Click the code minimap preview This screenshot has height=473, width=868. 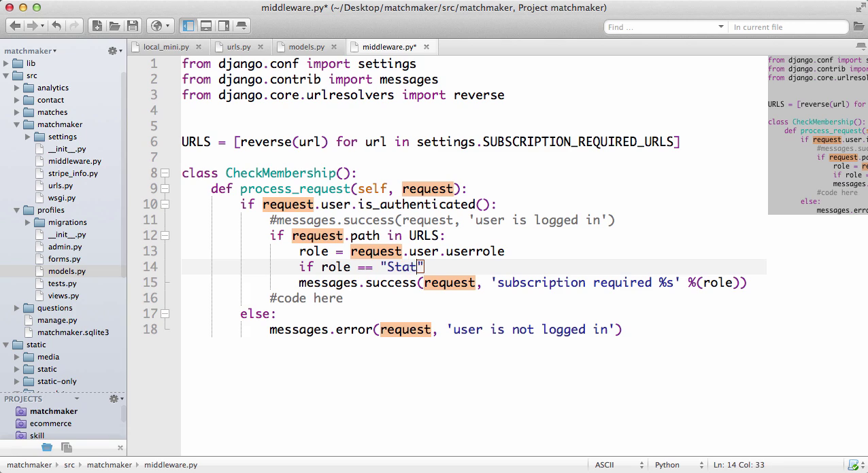tap(818, 135)
